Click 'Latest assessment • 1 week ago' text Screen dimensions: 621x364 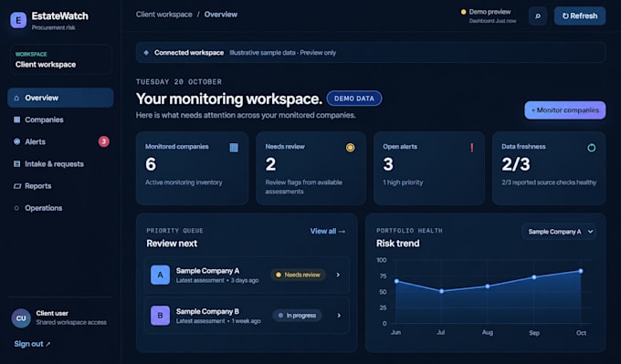coord(218,321)
